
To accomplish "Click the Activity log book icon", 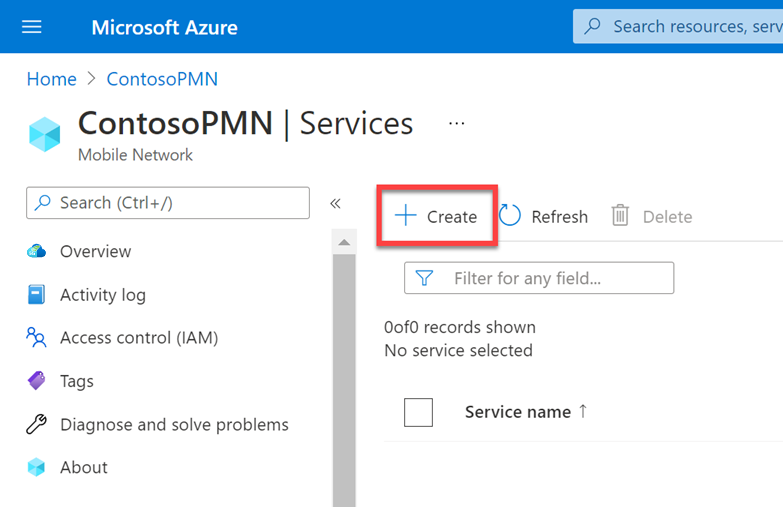I will [x=36, y=294].
